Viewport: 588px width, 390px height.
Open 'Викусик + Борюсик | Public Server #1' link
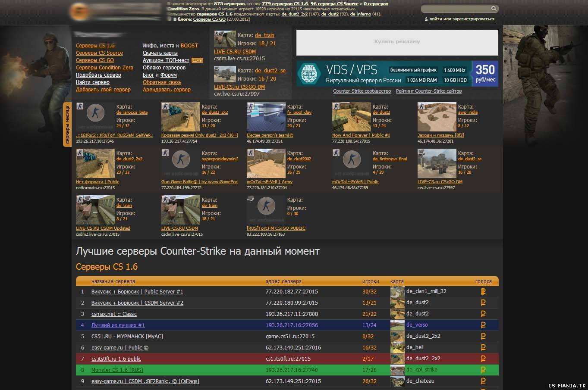tap(137, 292)
